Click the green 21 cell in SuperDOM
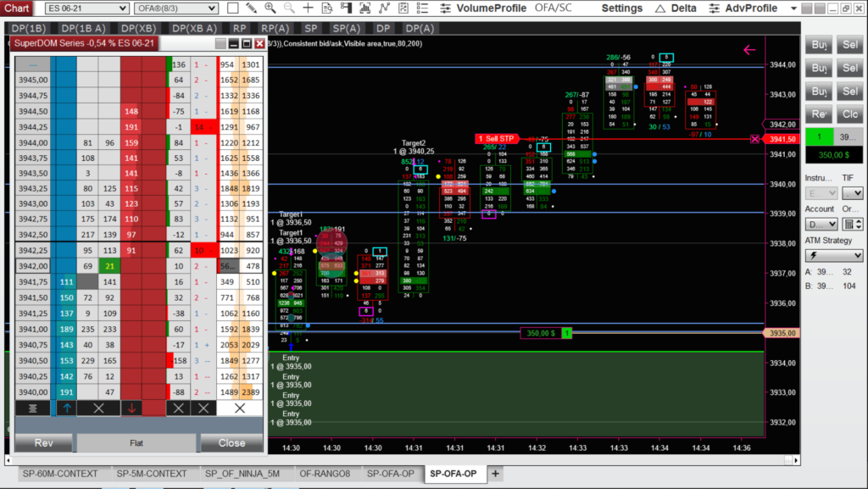Viewport: 868px width, 489px height. click(x=109, y=266)
